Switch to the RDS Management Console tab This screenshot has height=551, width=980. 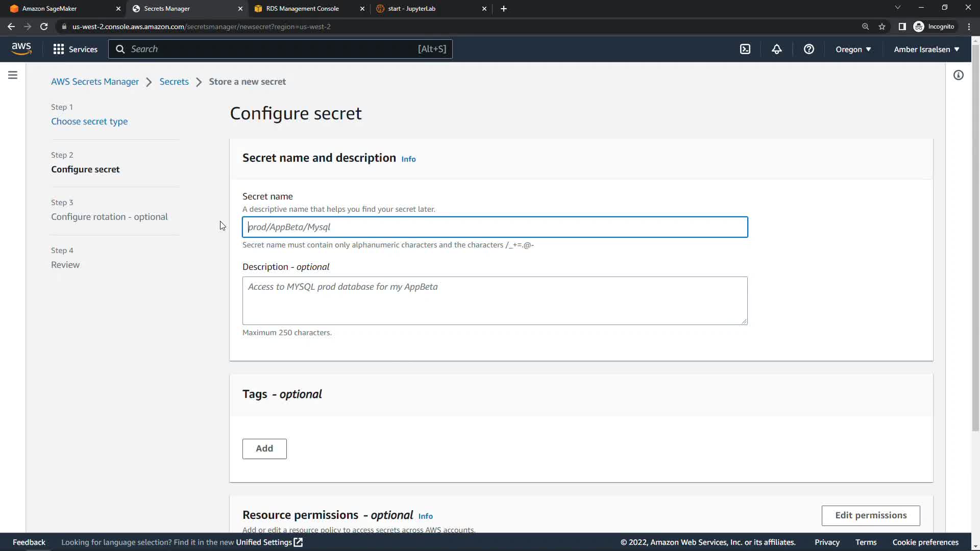pyautogui.click(x=302, y=9)
